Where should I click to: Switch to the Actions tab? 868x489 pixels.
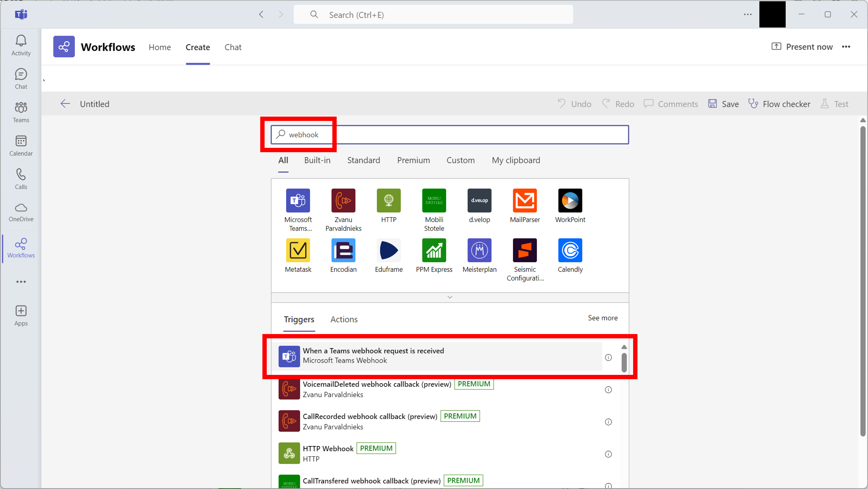click(344, 319)
